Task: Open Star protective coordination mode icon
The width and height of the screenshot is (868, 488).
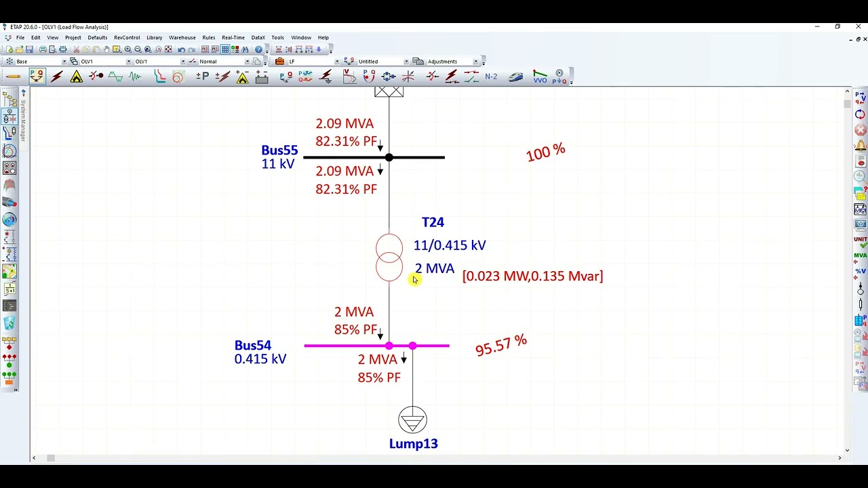Action: [x=160, y=77]
